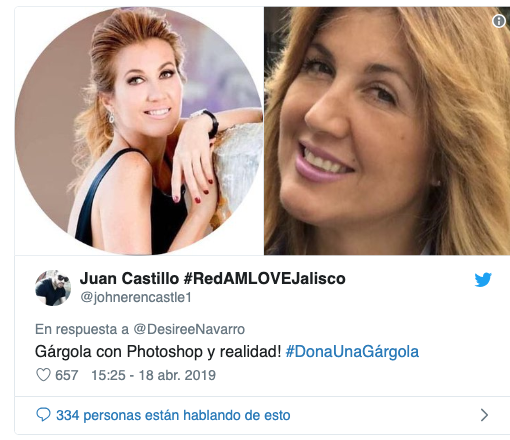Open Juan Castillo's profile avatar
The image size is (510, 440).
click(x=53, y=288)
